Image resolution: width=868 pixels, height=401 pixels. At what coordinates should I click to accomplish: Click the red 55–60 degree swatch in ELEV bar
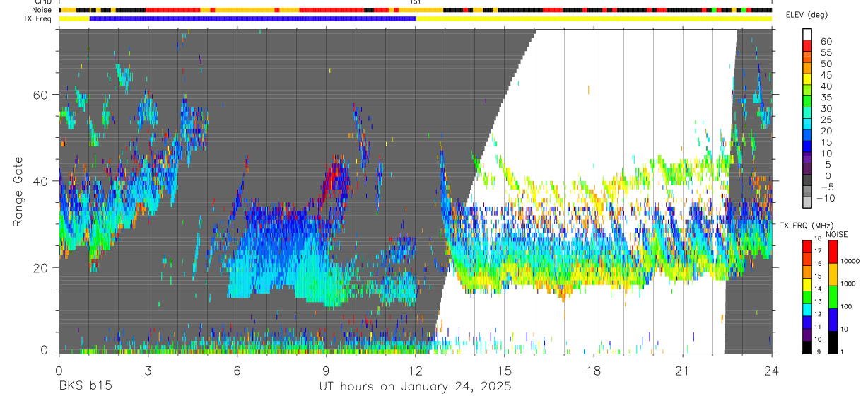click(x=807, y=47)
